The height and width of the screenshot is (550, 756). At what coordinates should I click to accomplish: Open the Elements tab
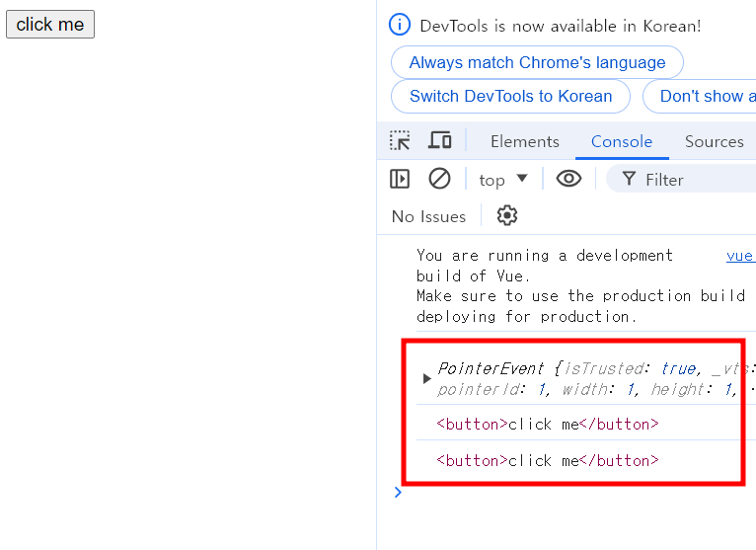[525, 141]
